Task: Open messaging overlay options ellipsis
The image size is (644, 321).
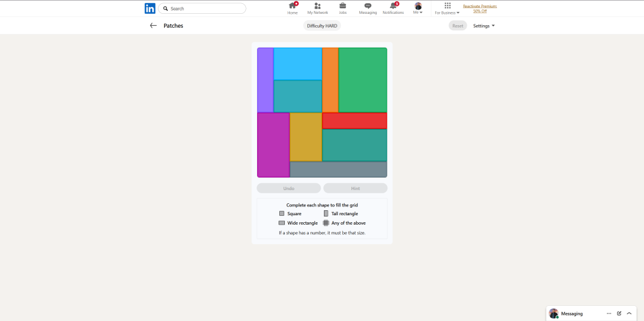Action: point(609,313)
